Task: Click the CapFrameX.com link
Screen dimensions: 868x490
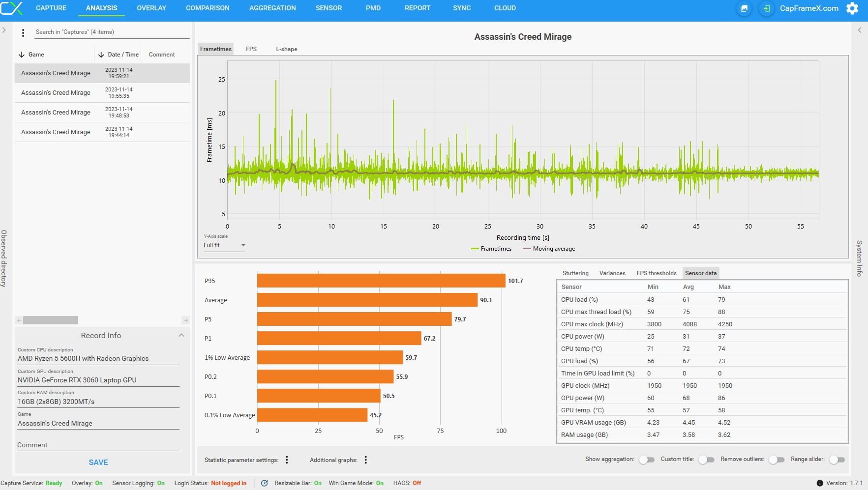Action: tap(809, 8)
